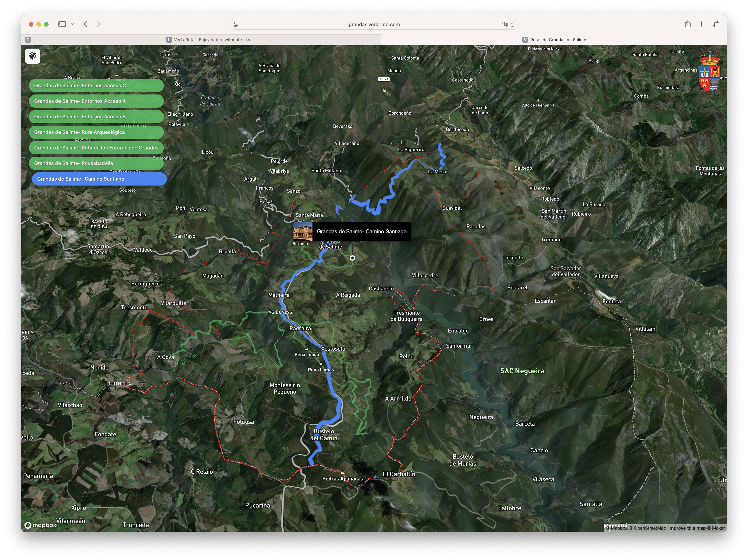Screen dimensions: 748x560
Task: Click the translate page icon
Action: [x=504, y=24]
